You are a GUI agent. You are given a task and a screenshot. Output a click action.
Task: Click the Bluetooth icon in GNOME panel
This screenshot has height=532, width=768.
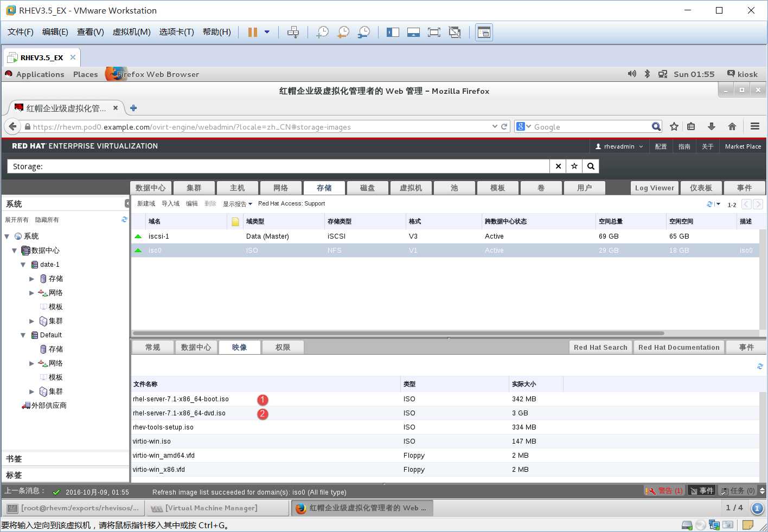647,74
